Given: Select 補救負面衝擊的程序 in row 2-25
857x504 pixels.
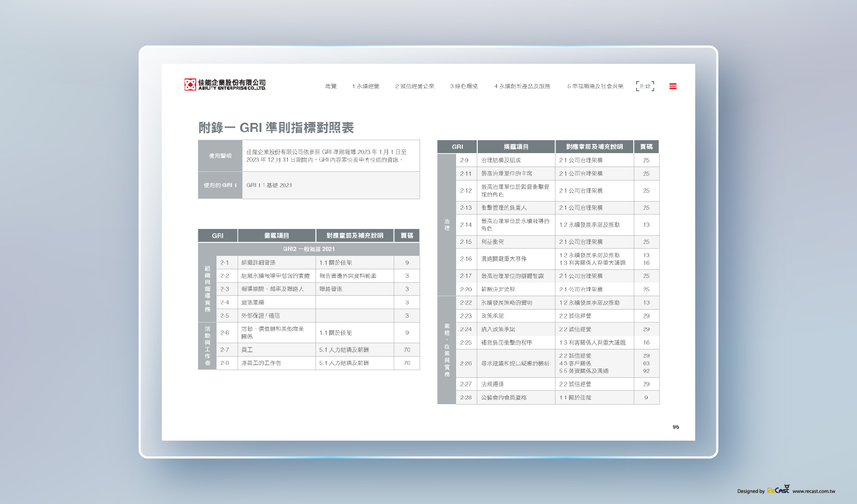Looking at the screenshot, I should (507, 343).
